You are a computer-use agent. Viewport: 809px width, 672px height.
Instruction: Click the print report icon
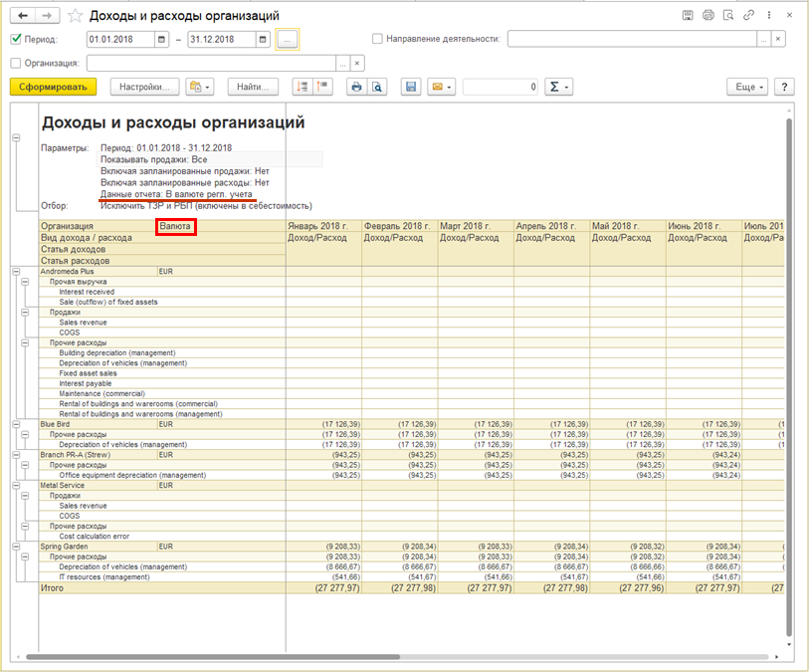(355, 87)
